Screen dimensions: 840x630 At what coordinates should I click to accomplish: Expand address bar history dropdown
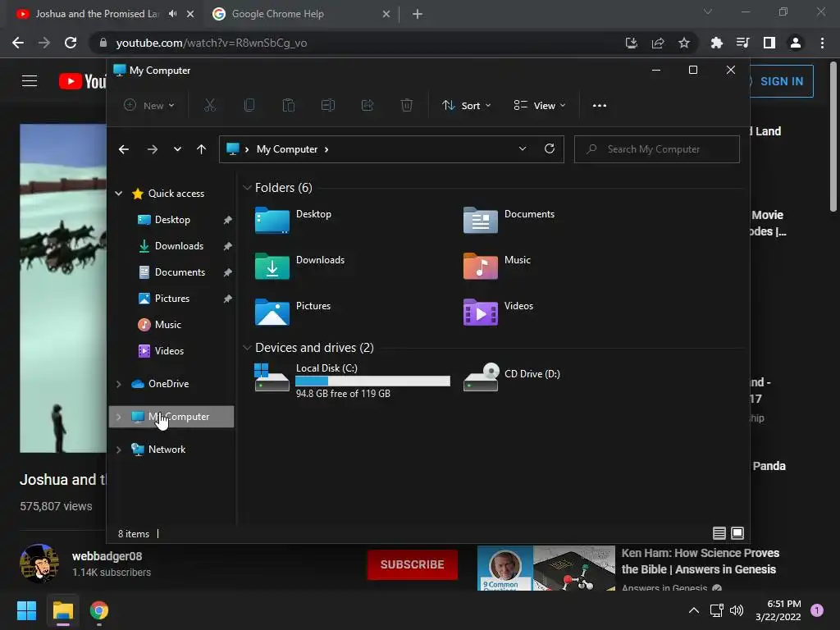[x=523, y=149]
